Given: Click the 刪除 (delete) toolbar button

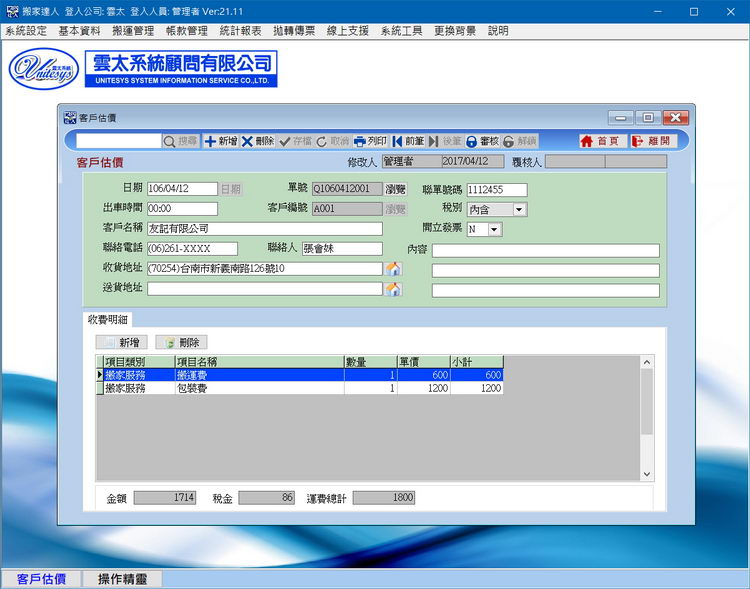Looking at the screenshot, I should click(257, 142).
